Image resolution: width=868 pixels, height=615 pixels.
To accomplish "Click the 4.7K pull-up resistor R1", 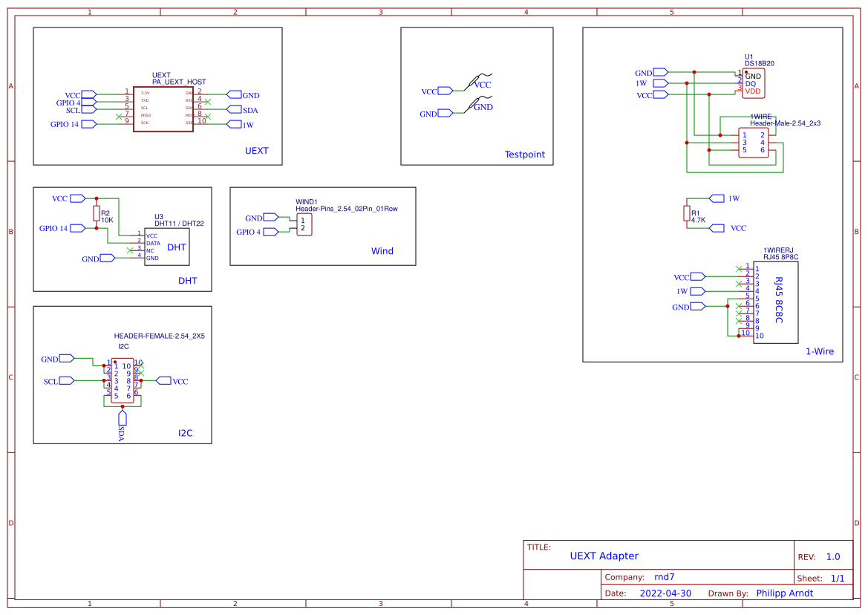I will click(x=685, y=213).
